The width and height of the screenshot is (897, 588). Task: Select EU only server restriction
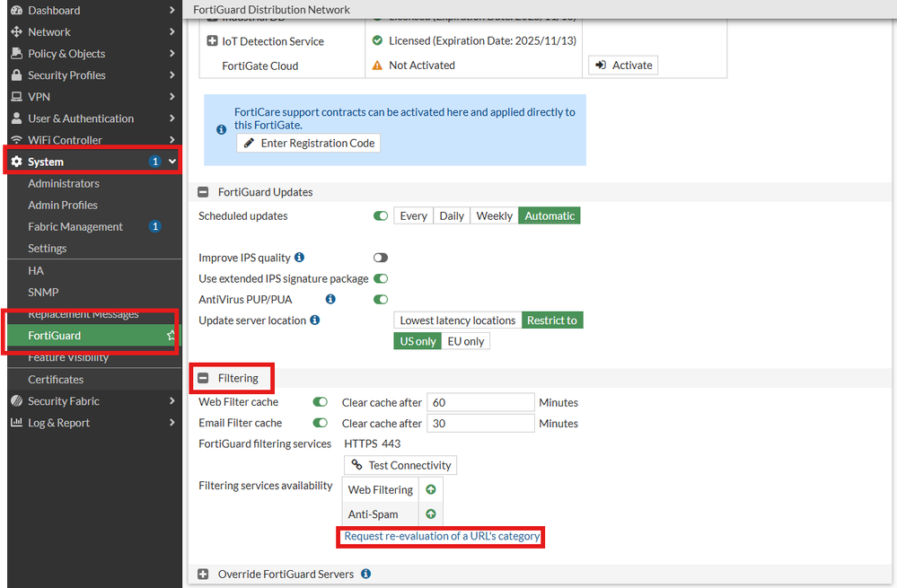(466, 341)
